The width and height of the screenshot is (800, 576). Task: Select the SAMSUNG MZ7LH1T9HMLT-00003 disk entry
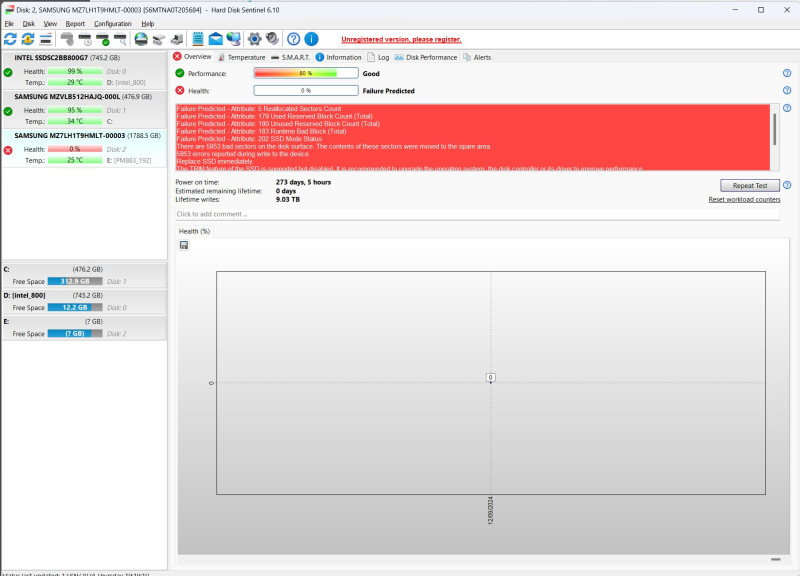[84, 148]
